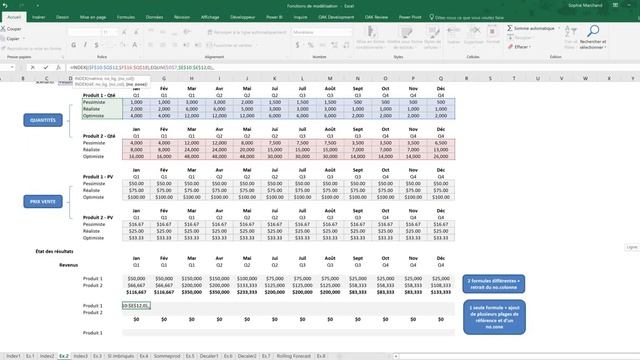Open the Données ribbon tab
Screen dimensions: 640x360
tap(154, 17)
